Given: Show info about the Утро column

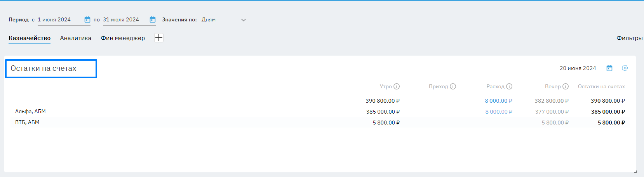Looking at the screenshot, I should click(x=397, y=86).
